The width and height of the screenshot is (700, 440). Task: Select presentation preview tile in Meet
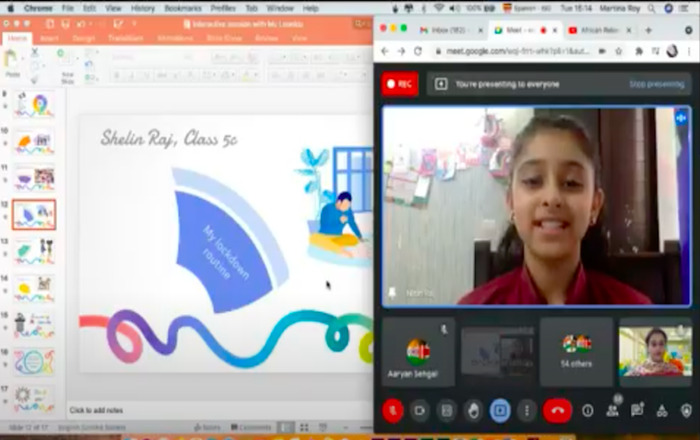pos(497,352)
